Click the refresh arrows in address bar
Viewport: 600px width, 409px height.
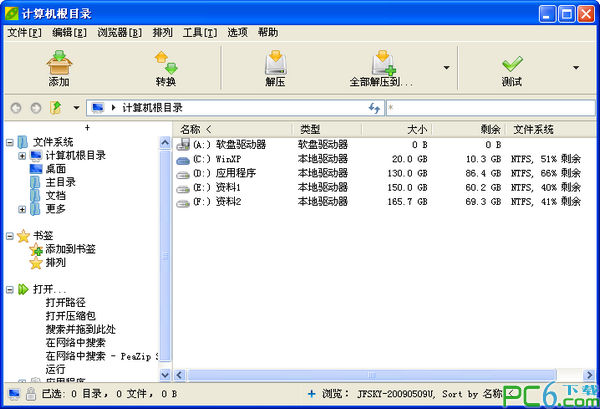pos(374,108)
